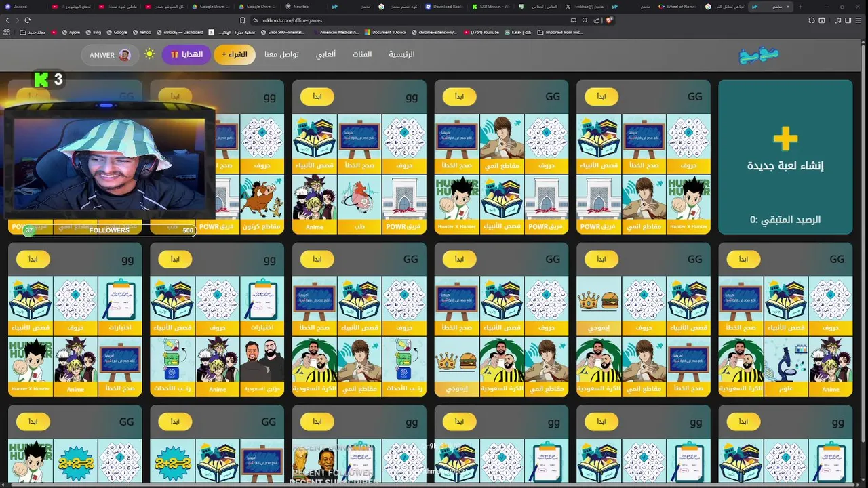Click صح الخطأ tile above the طب tile

point(359,143)
